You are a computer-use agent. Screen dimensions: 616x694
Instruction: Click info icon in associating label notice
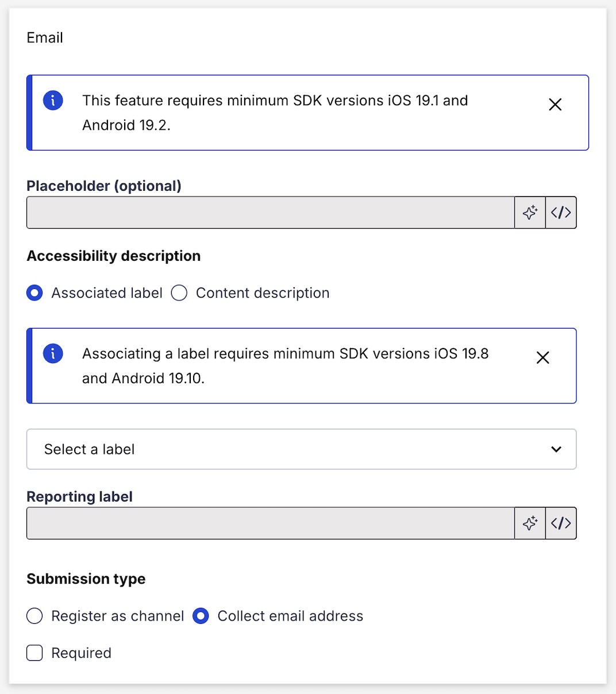53,354
